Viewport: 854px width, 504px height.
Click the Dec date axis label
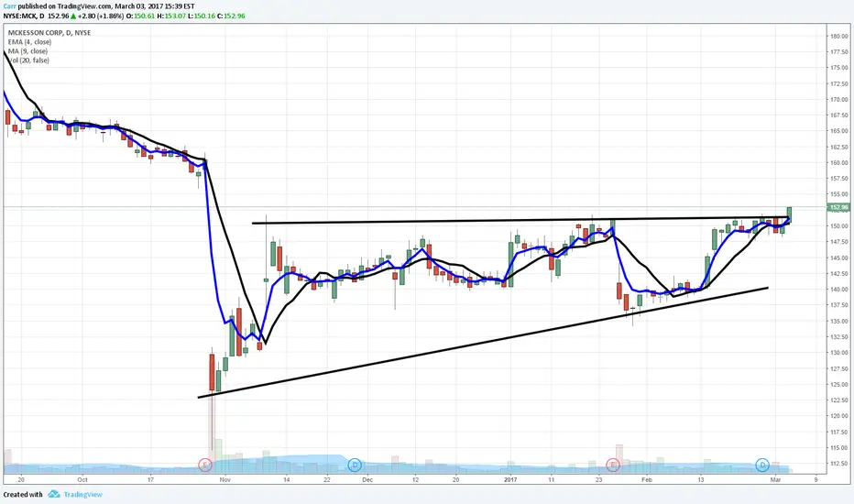click(367, 480)
